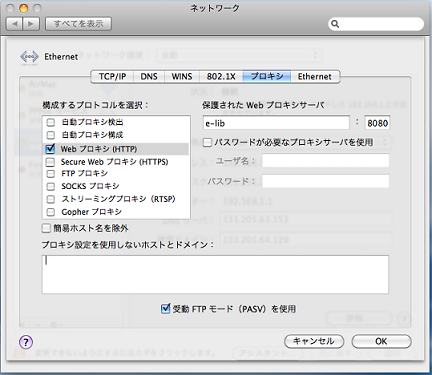Click proxy server field containing e-lib

pos(276,123)
